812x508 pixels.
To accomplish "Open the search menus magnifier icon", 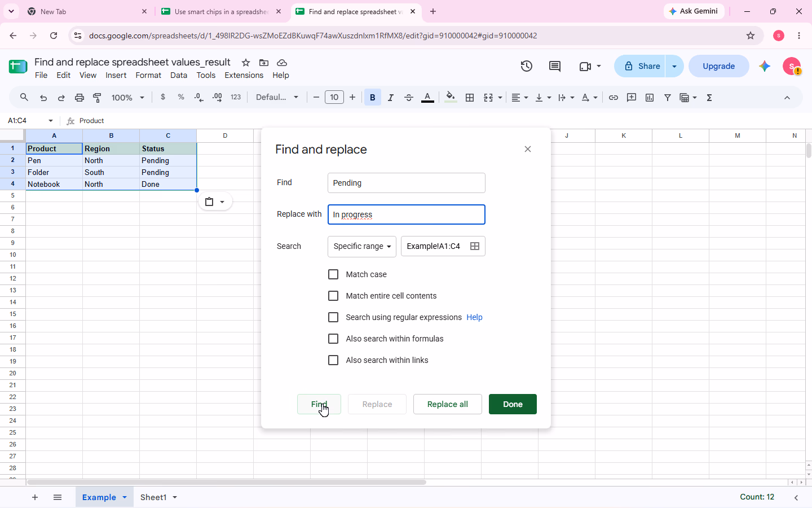I will pyautogui.click(x=24, y=98).
